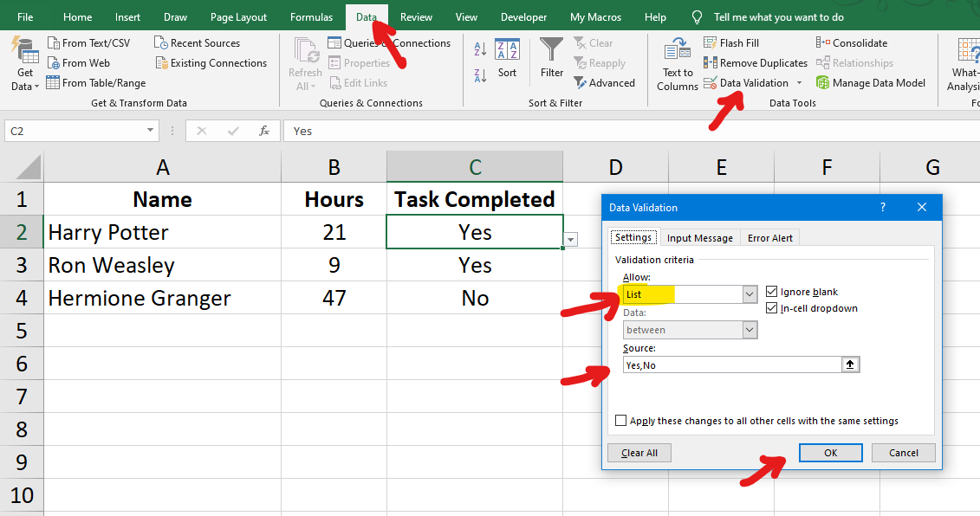Switch to the Home tab
The height and width of the screenshot is (516, 980).
point(77,16)
